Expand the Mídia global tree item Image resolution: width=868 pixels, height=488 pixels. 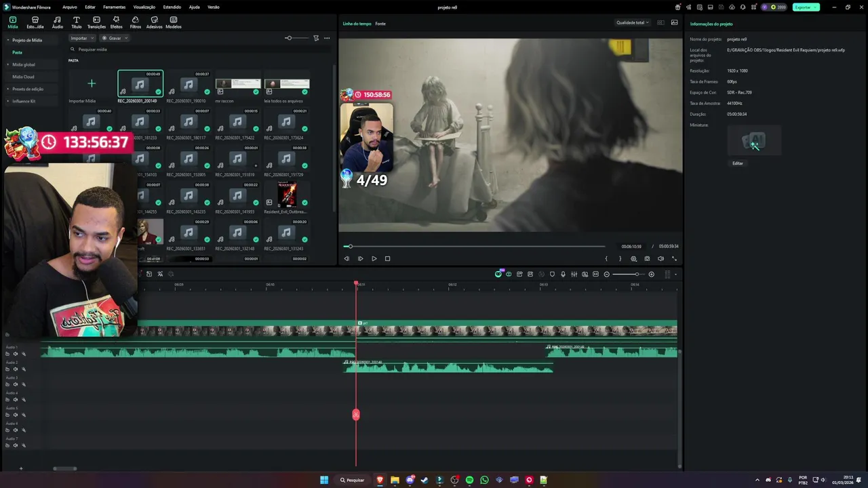(8, 64)
